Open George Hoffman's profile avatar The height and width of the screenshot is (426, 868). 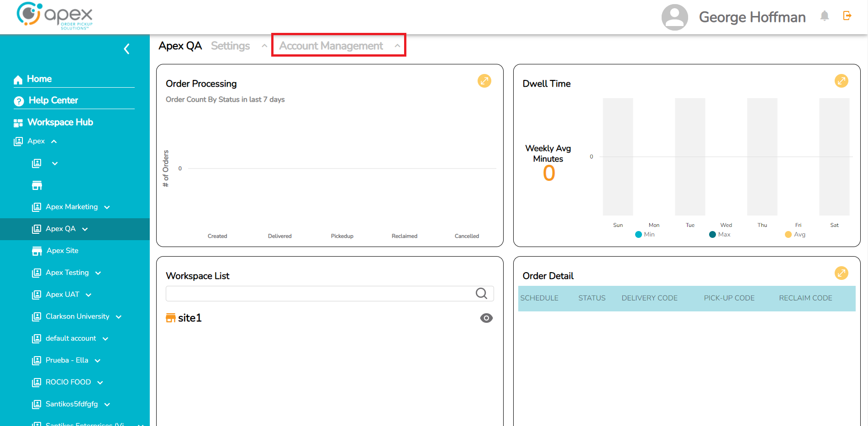tap(674, 17)
